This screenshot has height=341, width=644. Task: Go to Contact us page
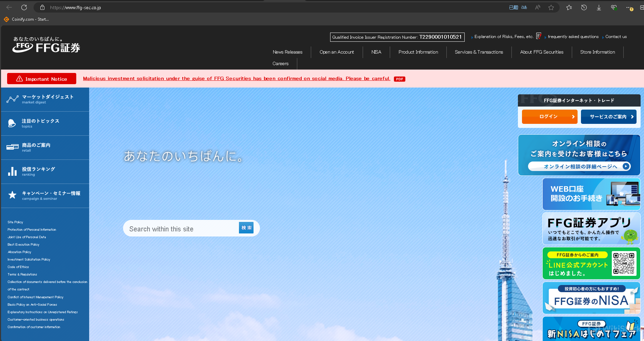point(616,37)
